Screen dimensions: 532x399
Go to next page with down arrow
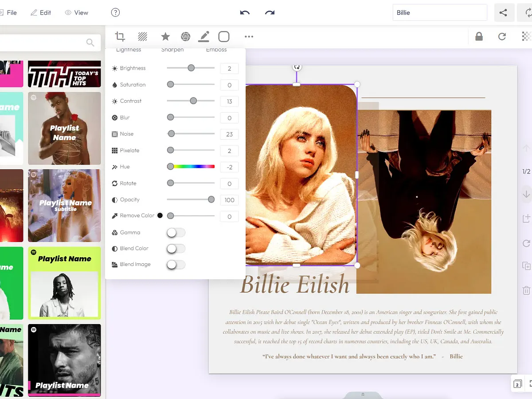[526, 194]
